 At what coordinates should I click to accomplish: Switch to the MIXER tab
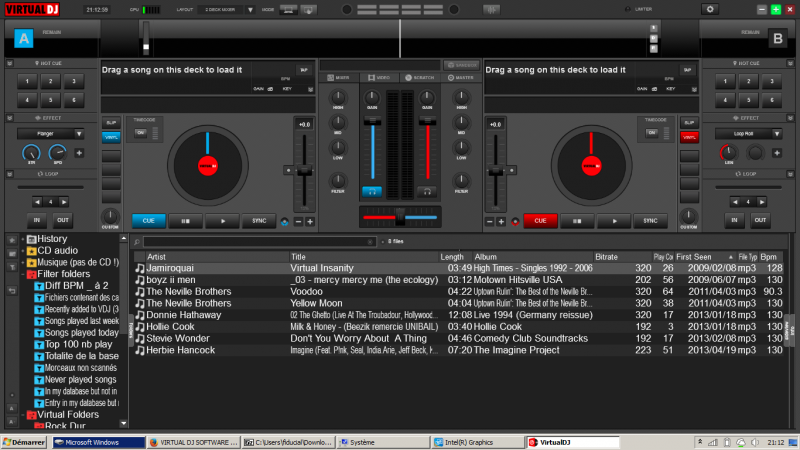(x=338, y=78)
